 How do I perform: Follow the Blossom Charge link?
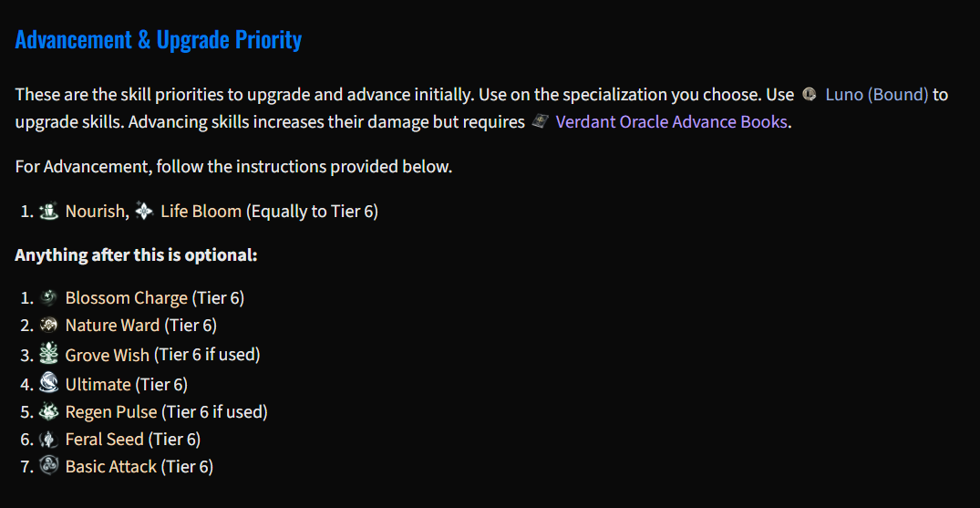coord(126,298)
